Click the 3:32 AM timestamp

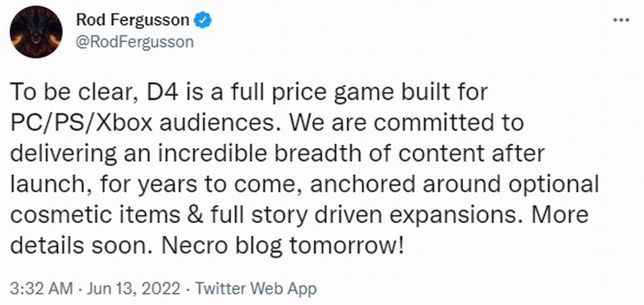(42, 289)
